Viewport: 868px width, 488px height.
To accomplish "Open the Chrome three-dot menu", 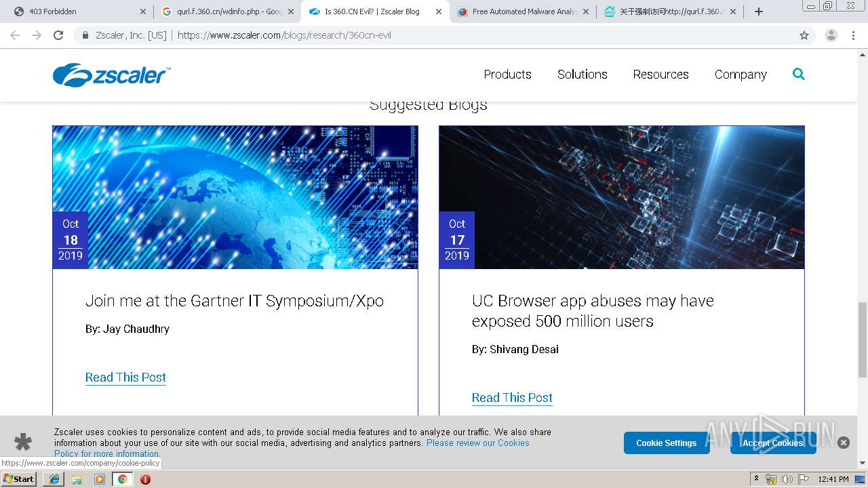I will click(854, 35).
